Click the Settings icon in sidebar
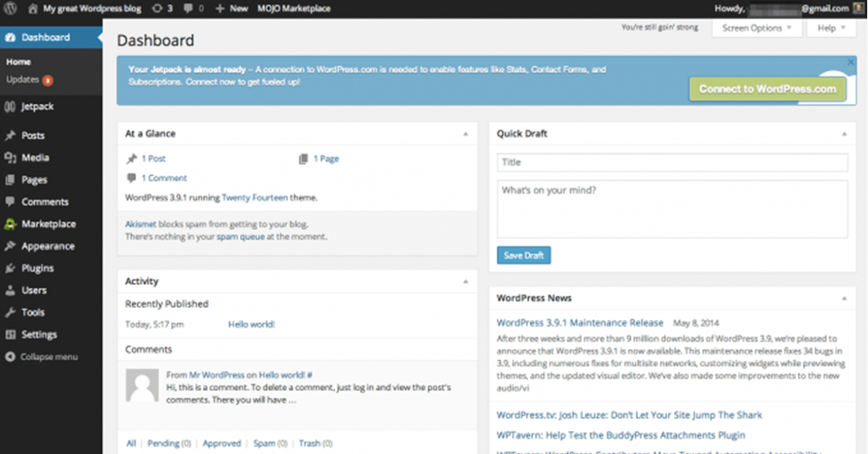Viewport: 868px width, 454px height. [x=10, y=334]
